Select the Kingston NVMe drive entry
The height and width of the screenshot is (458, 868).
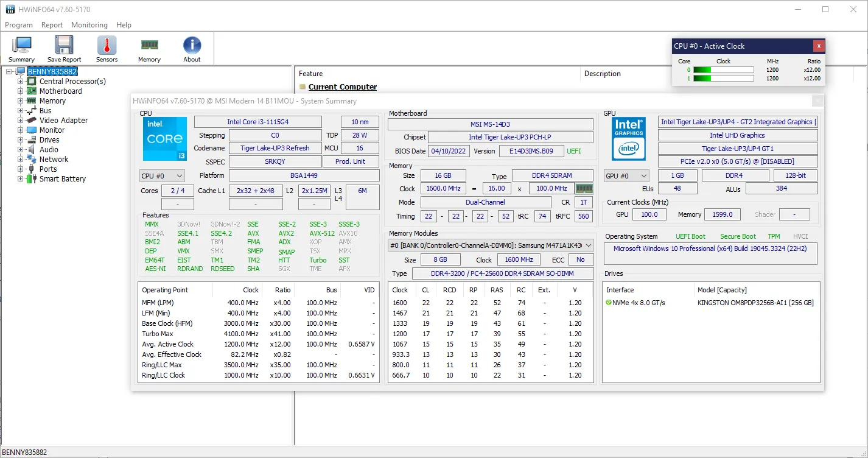point(755,303)
